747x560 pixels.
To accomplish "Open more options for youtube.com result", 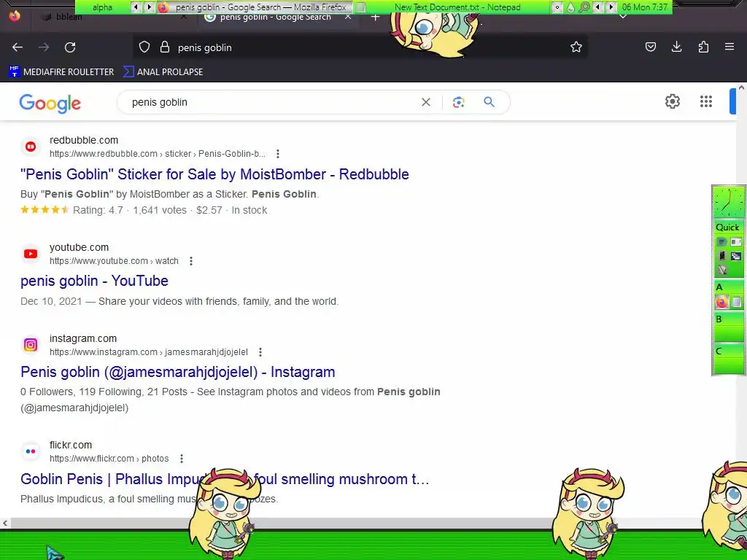I will [191, 261].
